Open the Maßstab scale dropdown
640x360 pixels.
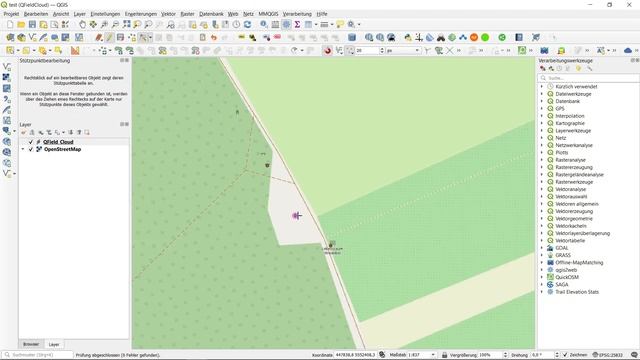[433, 355]
